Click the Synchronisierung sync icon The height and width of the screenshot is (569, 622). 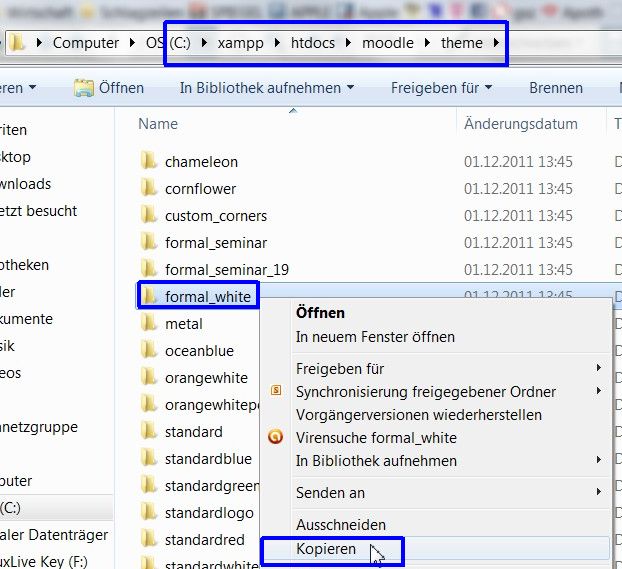(276, 391)
